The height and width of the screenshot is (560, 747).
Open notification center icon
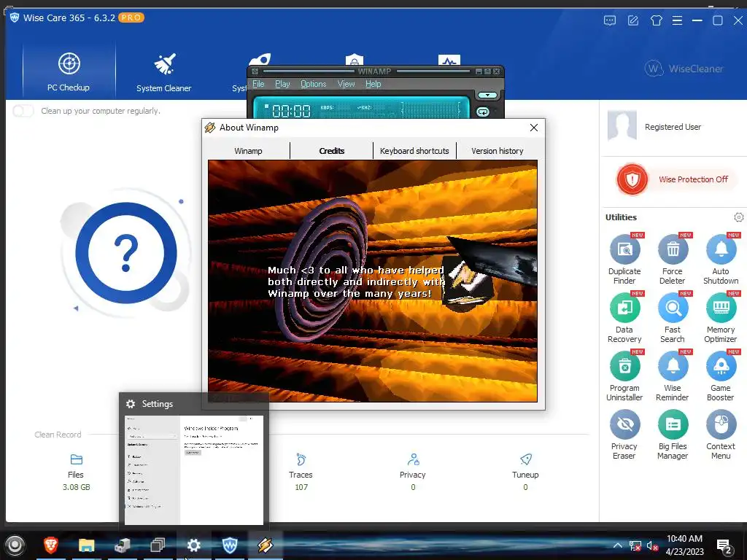[724, 547]
